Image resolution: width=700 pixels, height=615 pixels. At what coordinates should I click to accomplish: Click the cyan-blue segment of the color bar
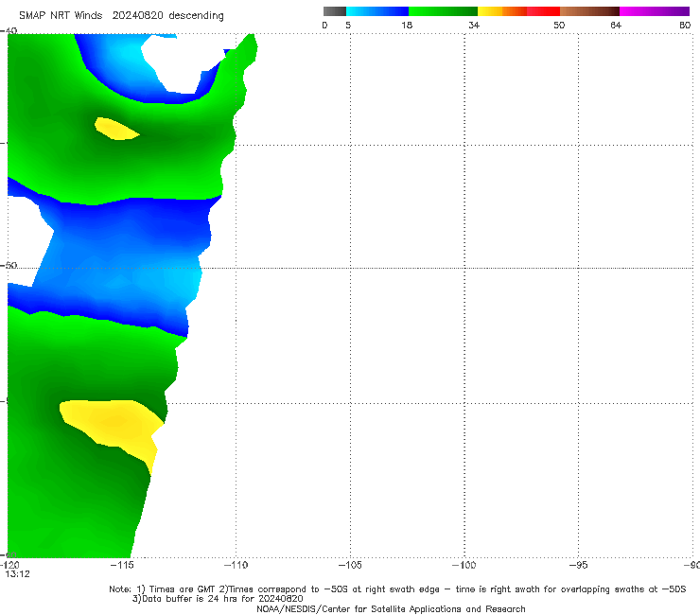click(377, 11)
